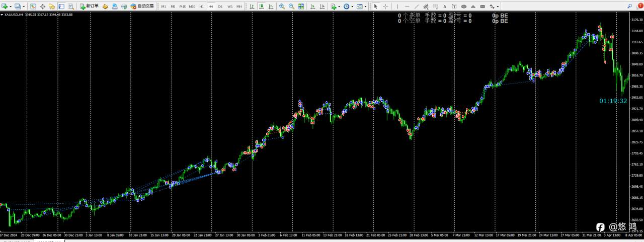644x242 pixels.
Task: Select the ellipse drawing tool
Action: (464, 6)
